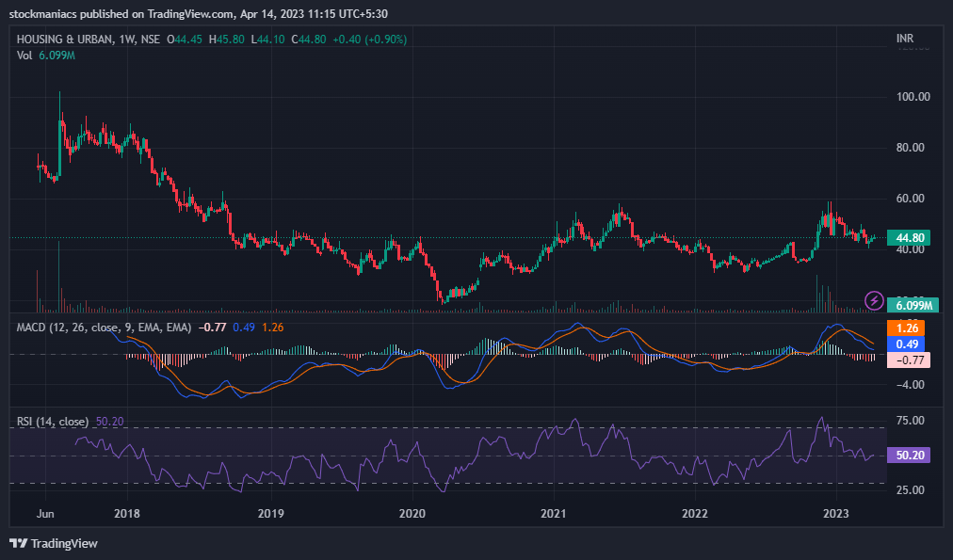Click the HOUSING & URBAN symbol title
Image resolution: width=953 pixels, height=560 pixels.
coord(64,40)
